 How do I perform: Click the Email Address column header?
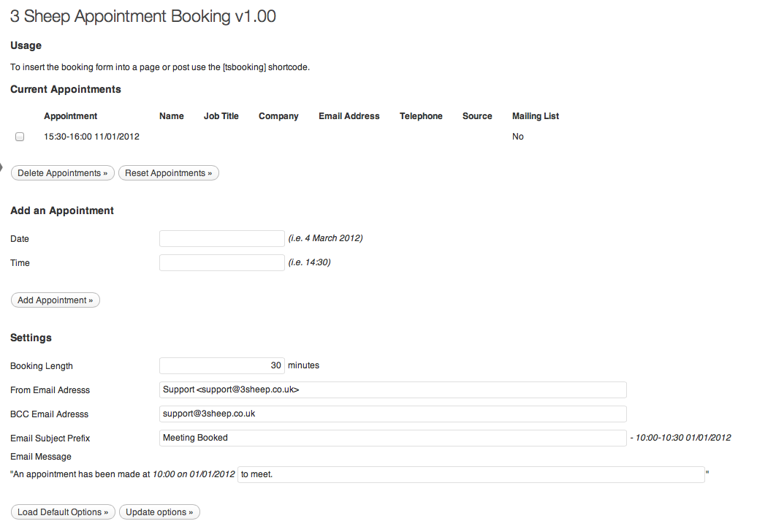click(x=349, y=116)
